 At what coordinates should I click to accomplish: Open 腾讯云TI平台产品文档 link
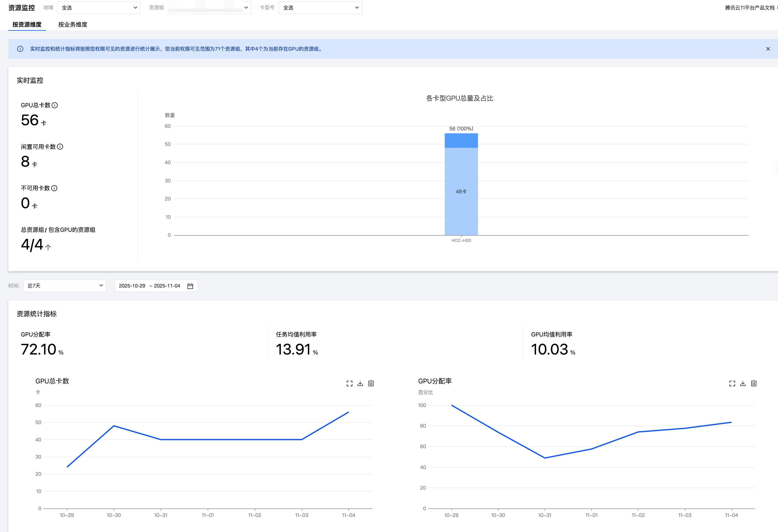point(749,8)
